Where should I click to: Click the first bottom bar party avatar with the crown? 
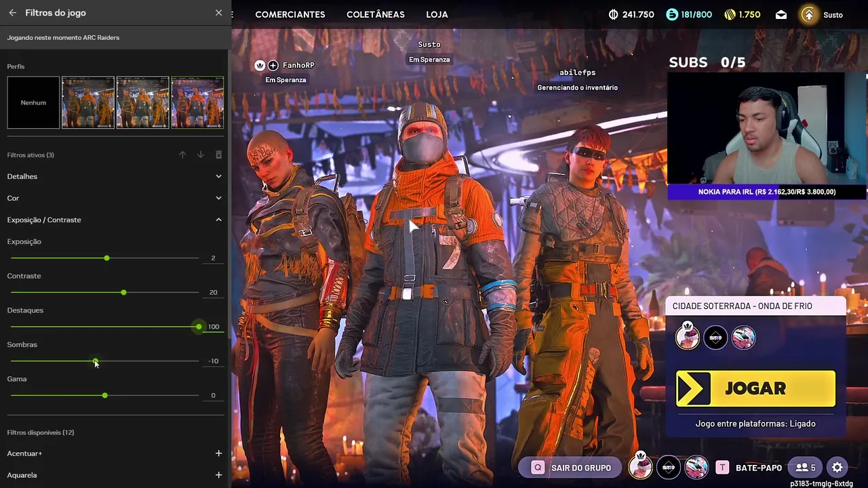coord(641,466)
